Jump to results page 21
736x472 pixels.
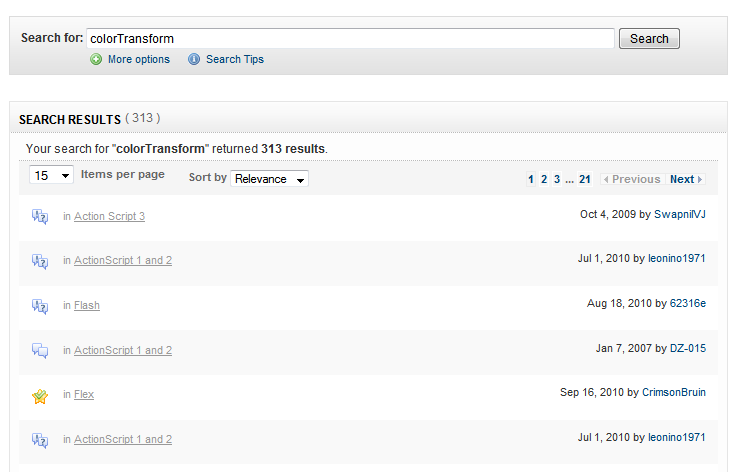click(584, 179)
